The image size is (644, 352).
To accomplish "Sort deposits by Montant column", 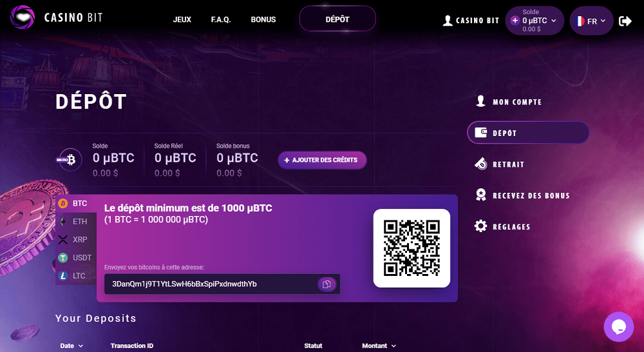I will (379, 346).
